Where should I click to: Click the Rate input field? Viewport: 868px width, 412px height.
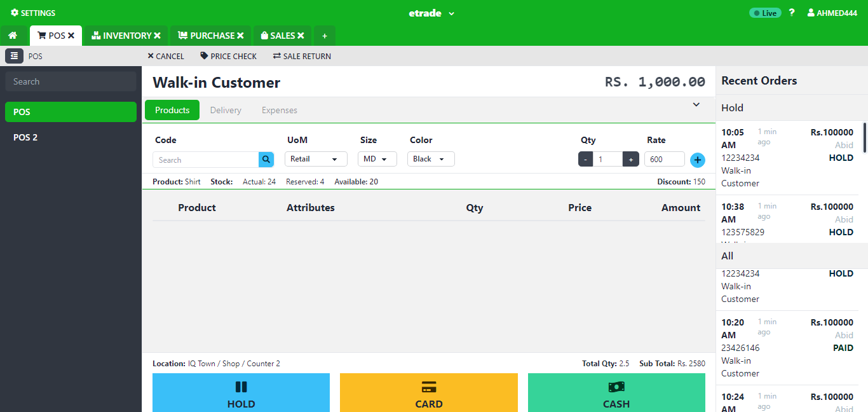[664, 160]
